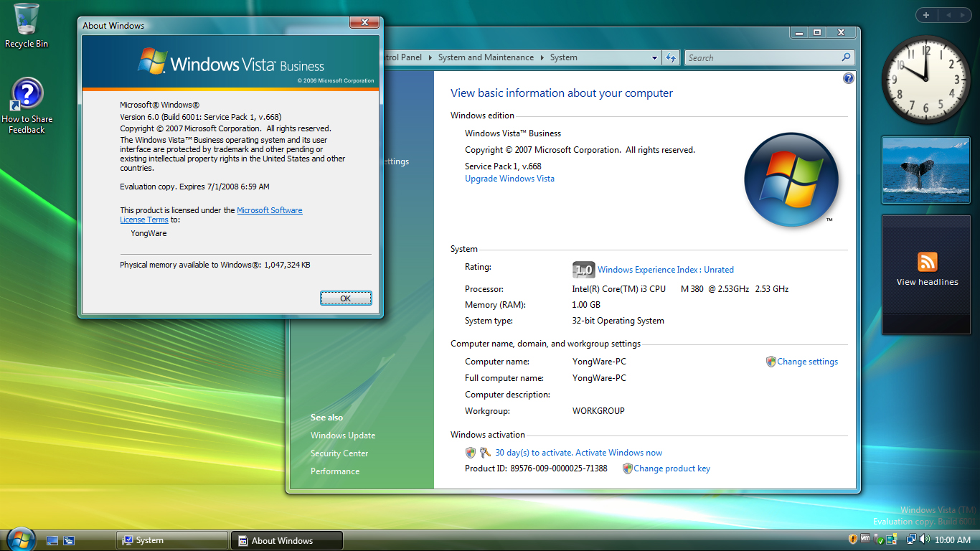Screen dimensions: 980x551
Task: Click the Change settings link
Action: (807, 362)
